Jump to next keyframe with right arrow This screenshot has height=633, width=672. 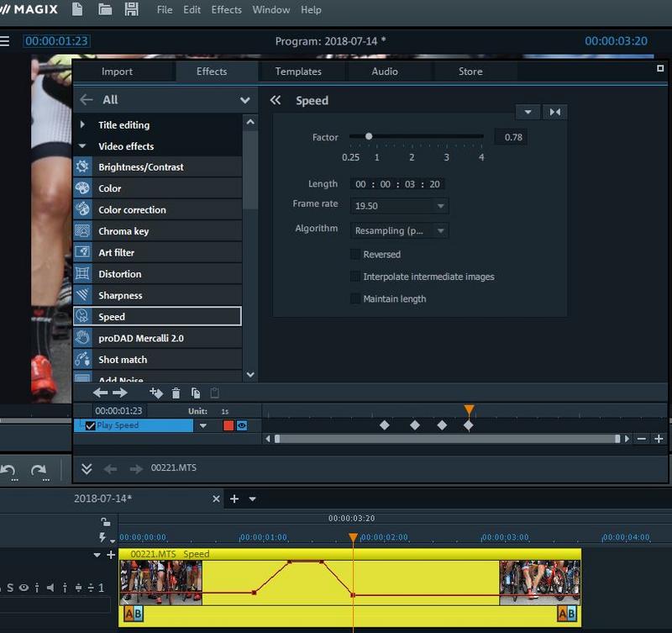coord(120,393)
